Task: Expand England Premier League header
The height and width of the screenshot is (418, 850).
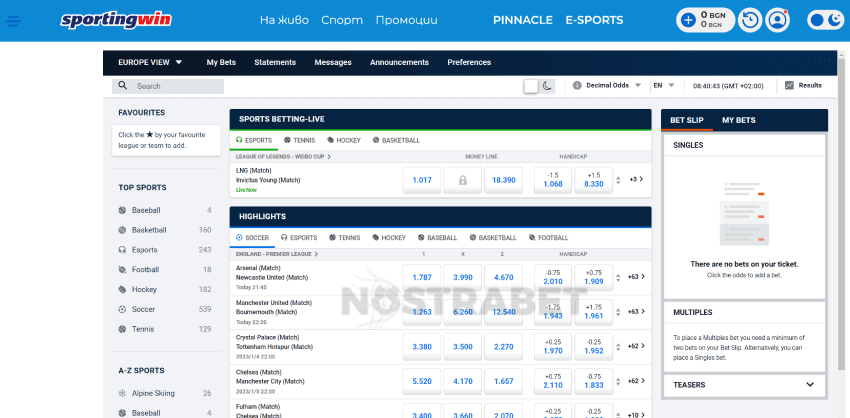Action: coord(277,254)
